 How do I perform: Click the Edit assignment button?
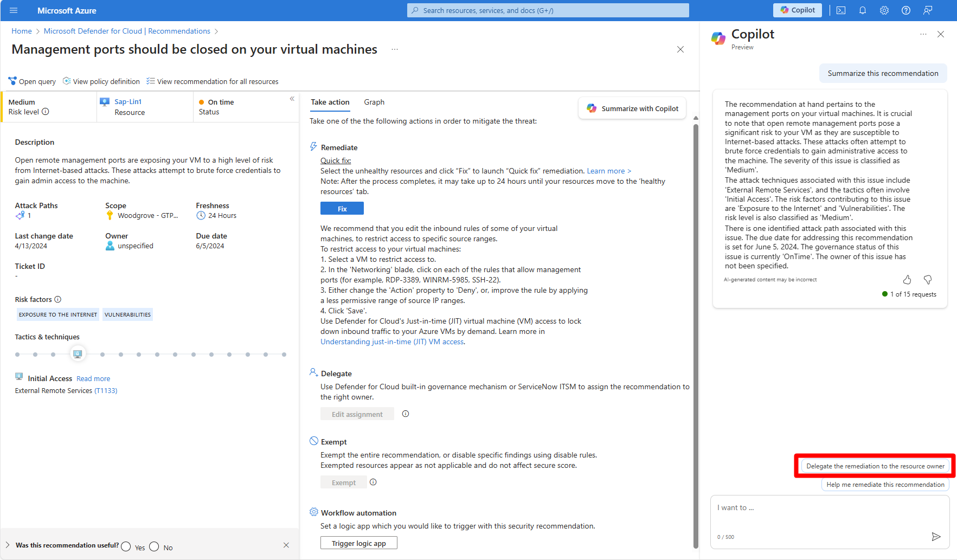point(357,414)
